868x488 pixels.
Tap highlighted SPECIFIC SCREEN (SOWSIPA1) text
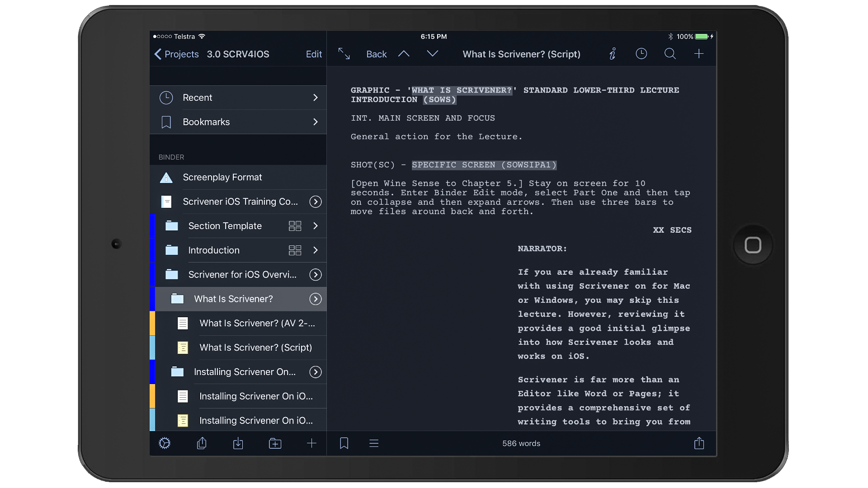(x=484, y=165)
